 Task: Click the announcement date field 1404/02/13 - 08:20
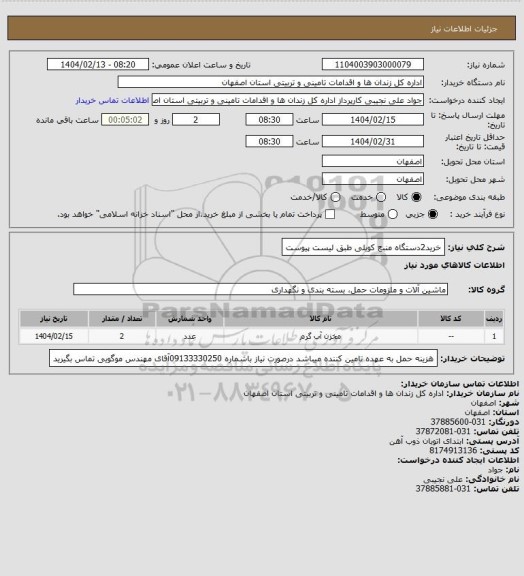tap(98, 64)
